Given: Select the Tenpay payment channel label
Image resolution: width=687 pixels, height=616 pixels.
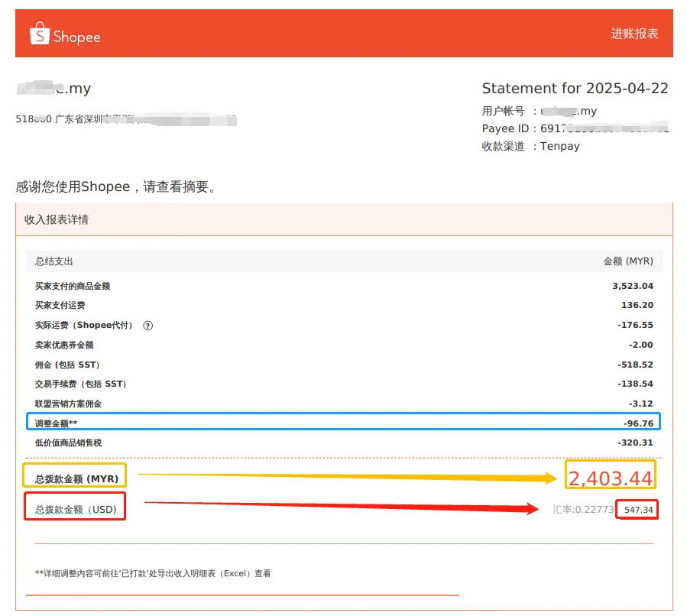Looking at the screenshot, I should point(559,146).
